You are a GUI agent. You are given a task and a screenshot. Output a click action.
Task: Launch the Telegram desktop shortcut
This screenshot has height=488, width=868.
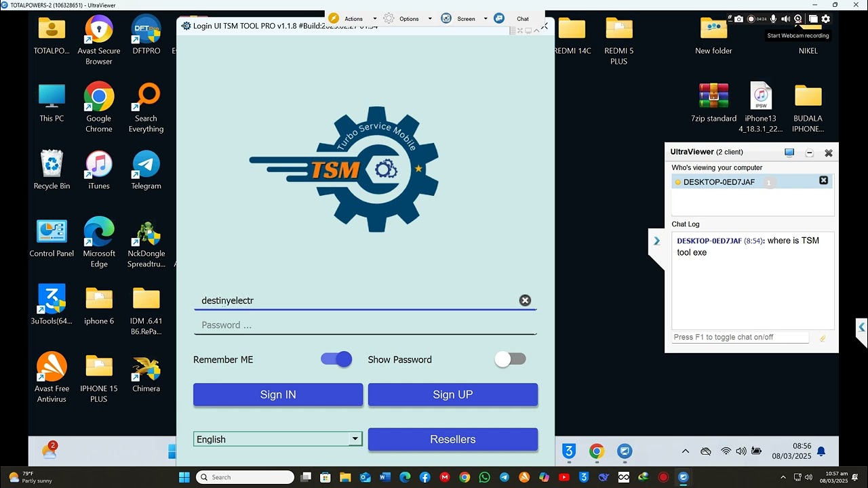point(146,170)
